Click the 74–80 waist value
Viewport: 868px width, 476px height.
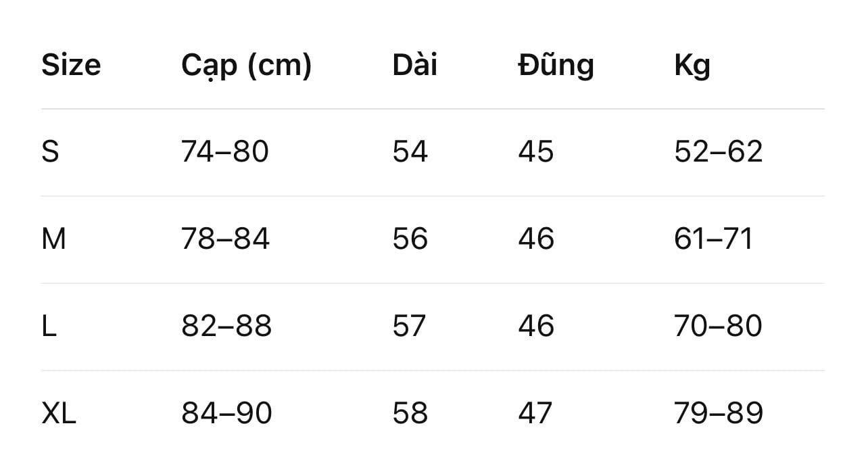pos(224,151)
